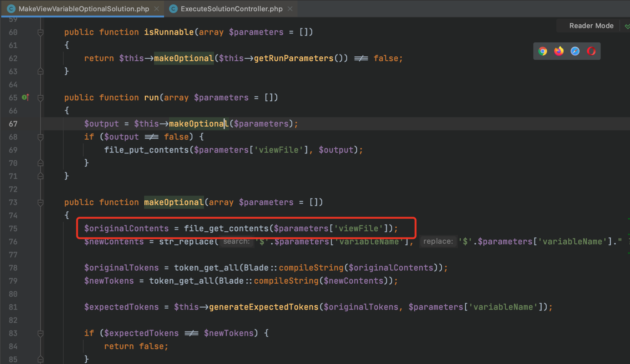Collapse the run function at line 65
This screenshot has height=364, width=630.
(40, 98)
